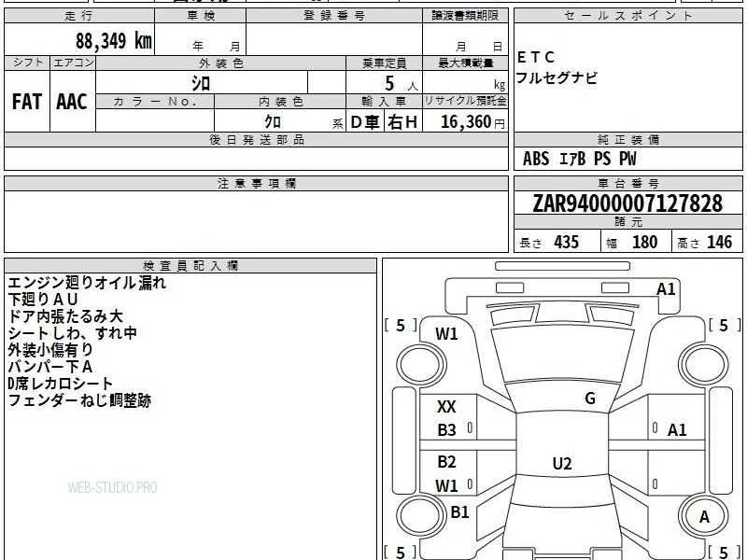Click the note 下廻りAU
747x560 pixels.
click(x=42, y=300)
